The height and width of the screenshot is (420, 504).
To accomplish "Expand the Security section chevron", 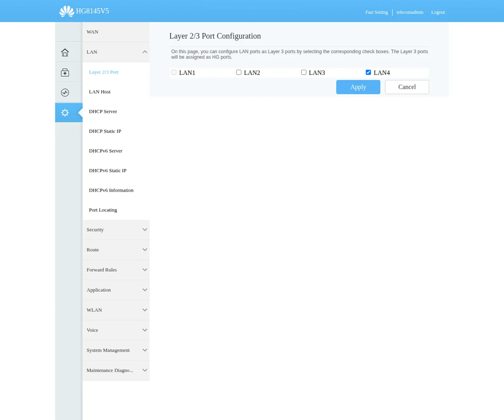I will coord(145,230).
